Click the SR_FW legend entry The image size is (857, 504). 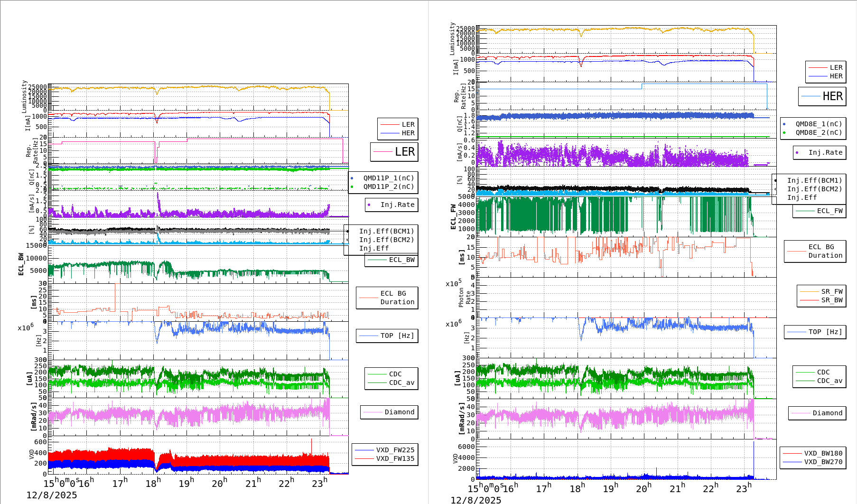[x=821, y=291]
